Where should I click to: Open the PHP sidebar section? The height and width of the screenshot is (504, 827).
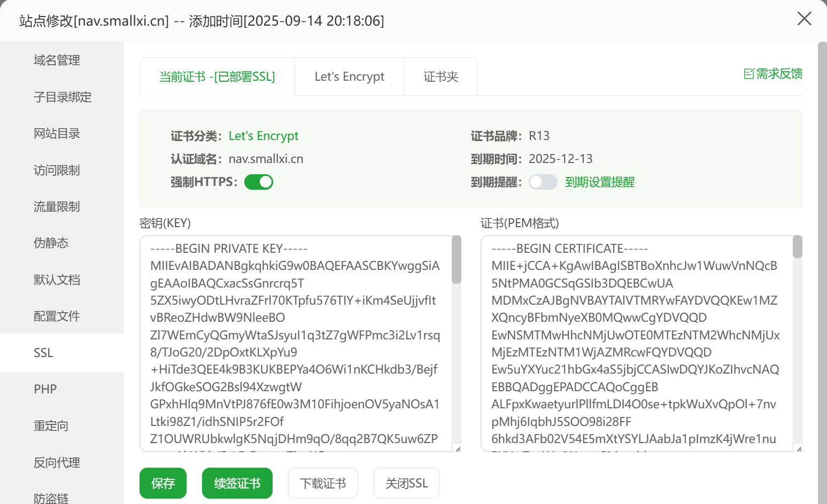[x=45, y=389]
